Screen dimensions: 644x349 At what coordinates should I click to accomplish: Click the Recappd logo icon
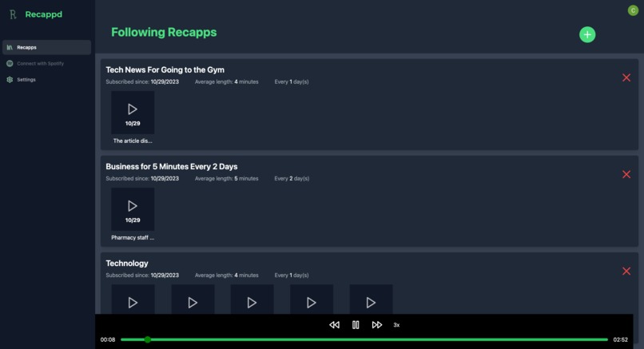(13, 15)
